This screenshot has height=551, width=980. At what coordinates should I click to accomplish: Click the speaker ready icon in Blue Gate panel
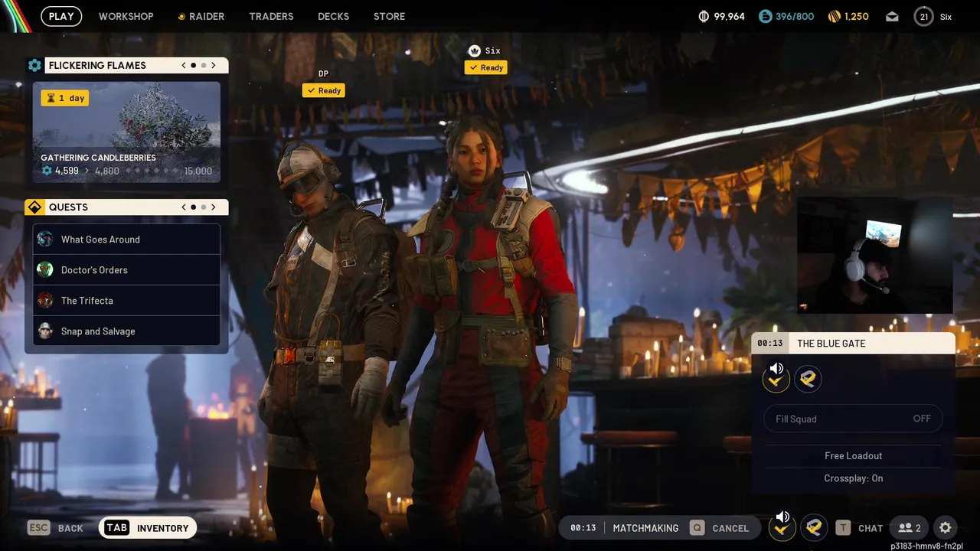tap(776, 377)
